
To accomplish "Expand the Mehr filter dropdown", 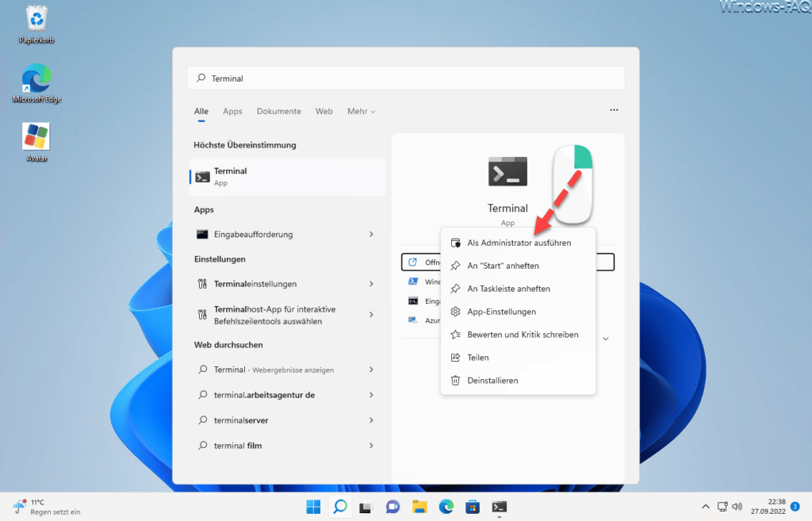I will (361, 111).
